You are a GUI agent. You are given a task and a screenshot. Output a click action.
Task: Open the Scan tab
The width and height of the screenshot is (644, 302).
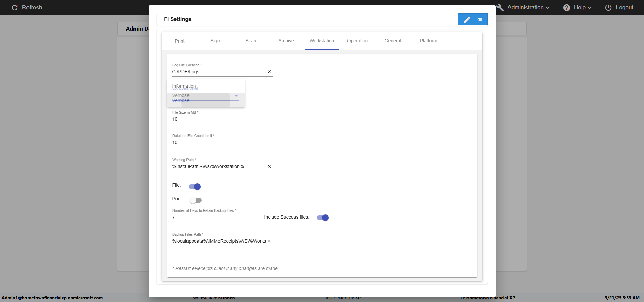(251, 41)
